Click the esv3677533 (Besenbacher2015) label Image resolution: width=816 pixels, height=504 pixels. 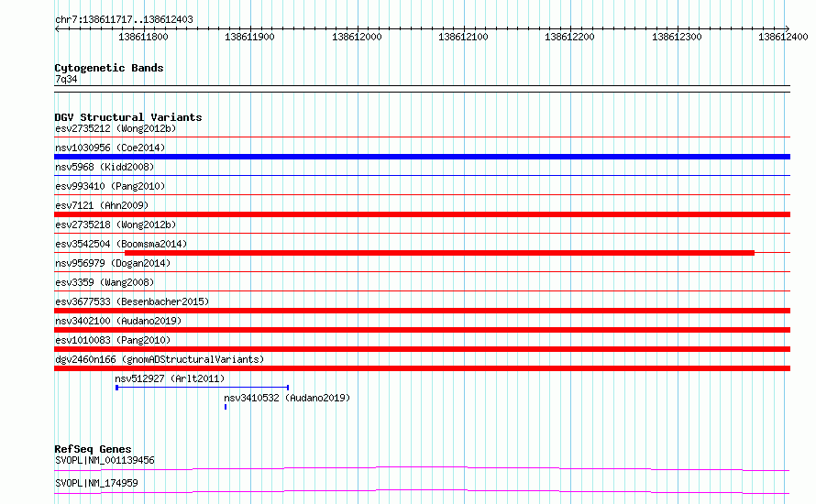[132, 301]
